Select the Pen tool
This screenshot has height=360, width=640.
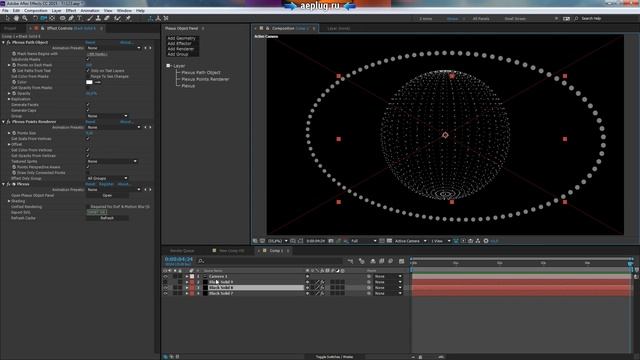pyautogui.click(x=71, y=18)
